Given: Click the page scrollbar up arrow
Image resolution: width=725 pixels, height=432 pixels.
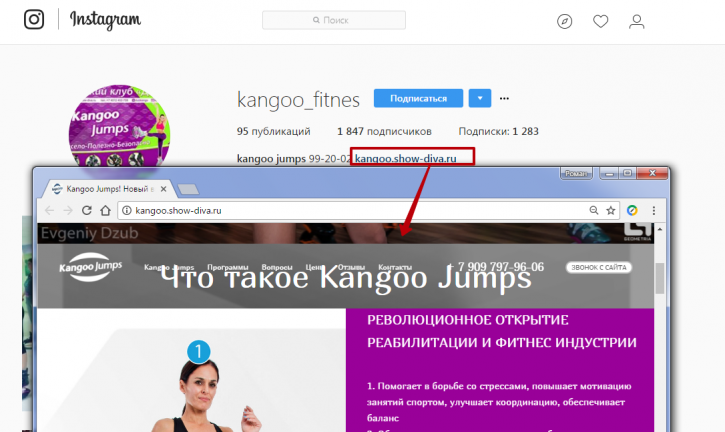Looking at the screenshot, I should point(660,229).
